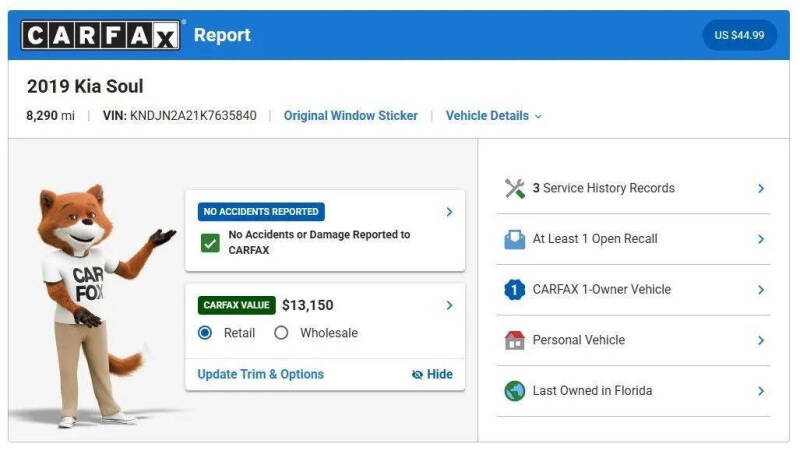Open No Accidents Reported chevron
The height and width of the screenshot is (451, 800).
[449, 212]
